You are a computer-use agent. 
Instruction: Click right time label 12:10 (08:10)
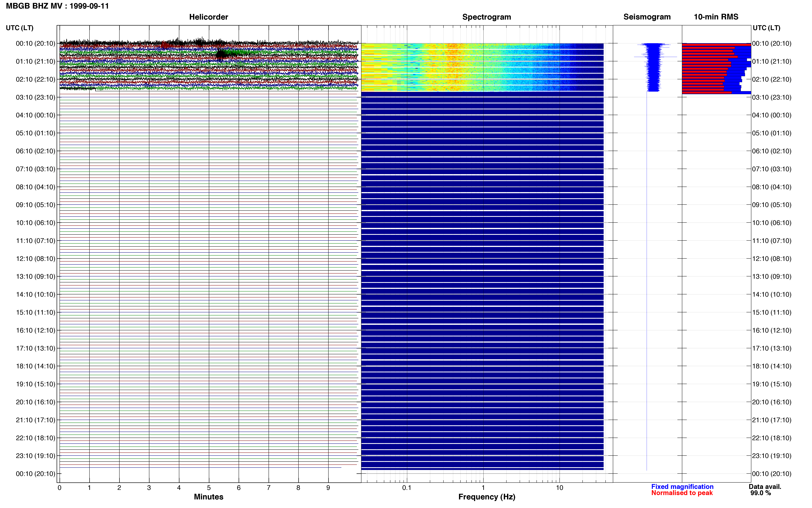tap(772, 259)
